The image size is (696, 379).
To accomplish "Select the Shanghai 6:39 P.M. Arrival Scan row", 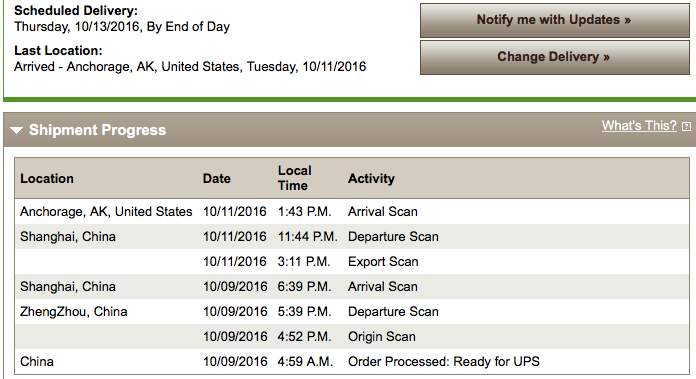I will point(352,287).
